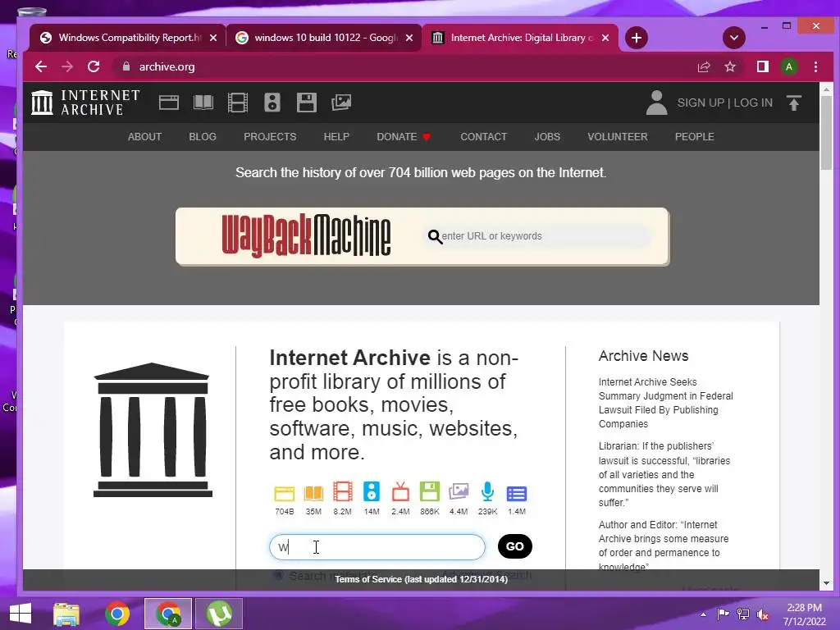Image resolution: width=840 pixels, height=630 pixels.
Task: Click the Wayback Machine logo
Action: [x=306, y=235]
